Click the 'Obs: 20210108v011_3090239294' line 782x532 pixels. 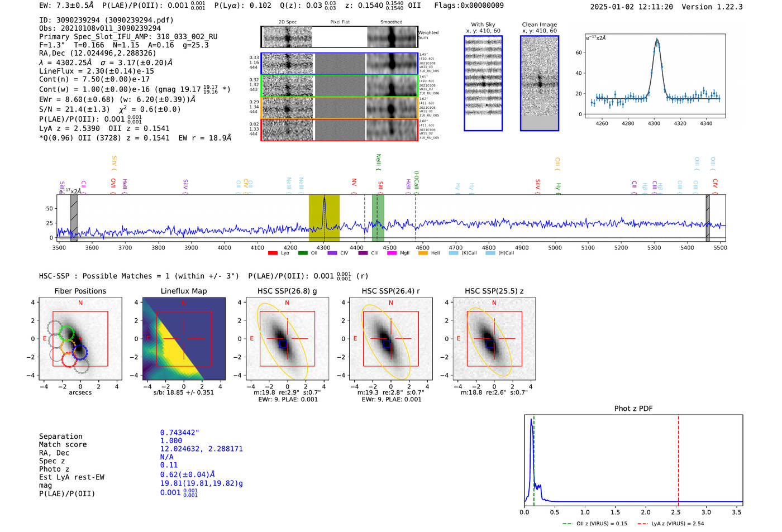100,28
